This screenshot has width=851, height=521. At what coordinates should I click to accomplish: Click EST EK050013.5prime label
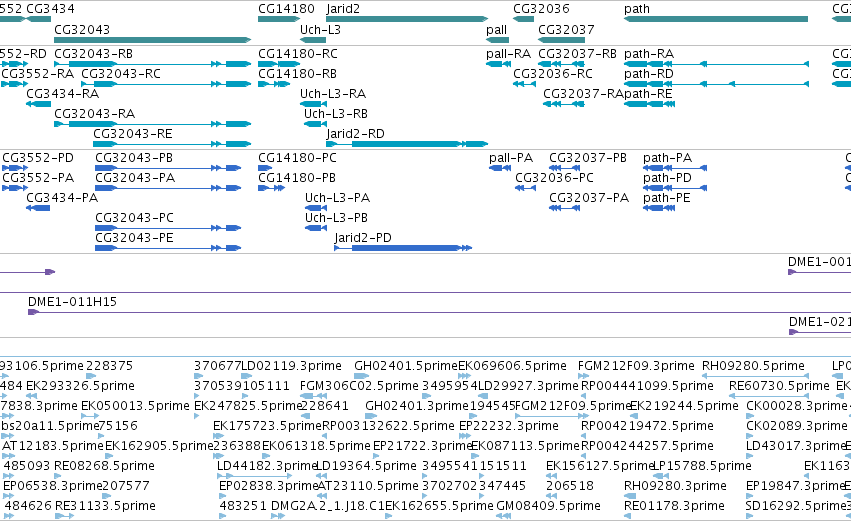(x=135, y=406)
